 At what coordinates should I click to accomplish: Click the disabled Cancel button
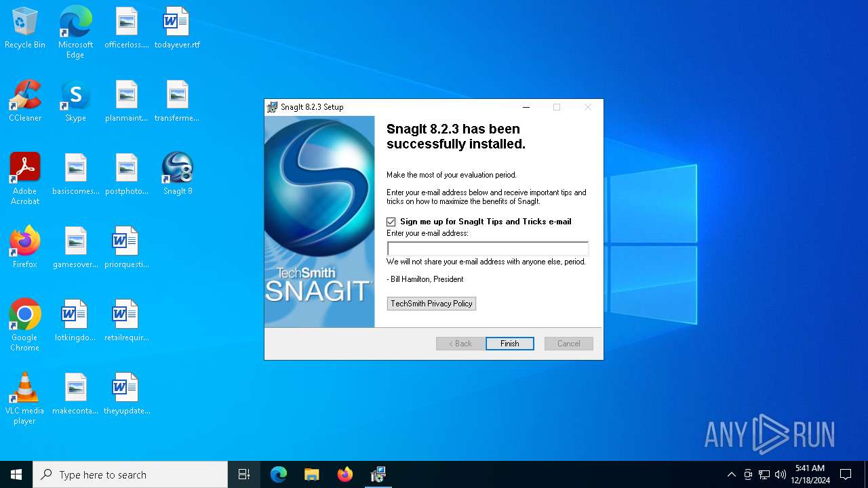coord(569,344)
